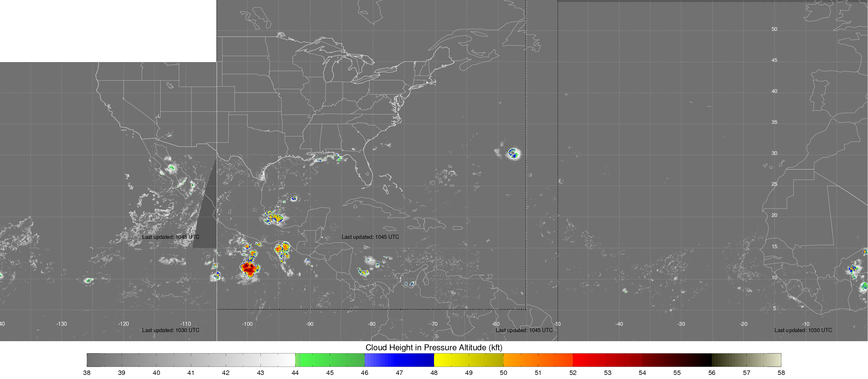Click the Last updated 1030 UTC label near -110

(x=170, y=330)
